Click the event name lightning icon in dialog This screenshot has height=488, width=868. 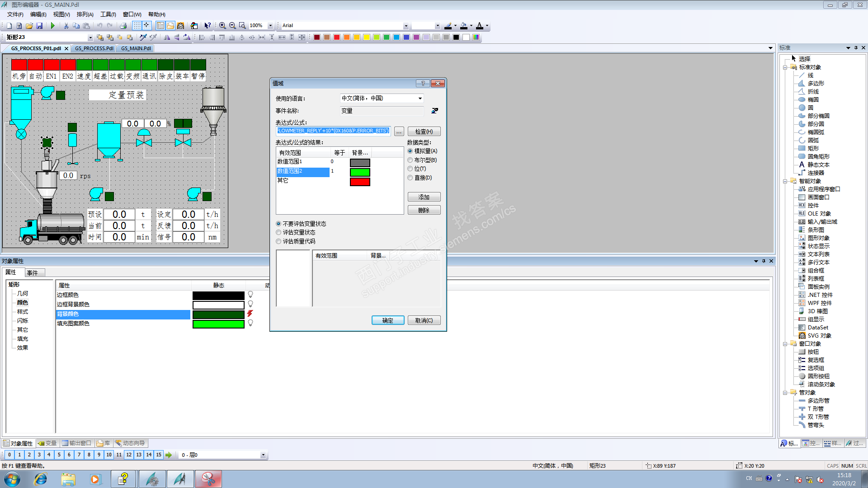[x=434, y=111]
